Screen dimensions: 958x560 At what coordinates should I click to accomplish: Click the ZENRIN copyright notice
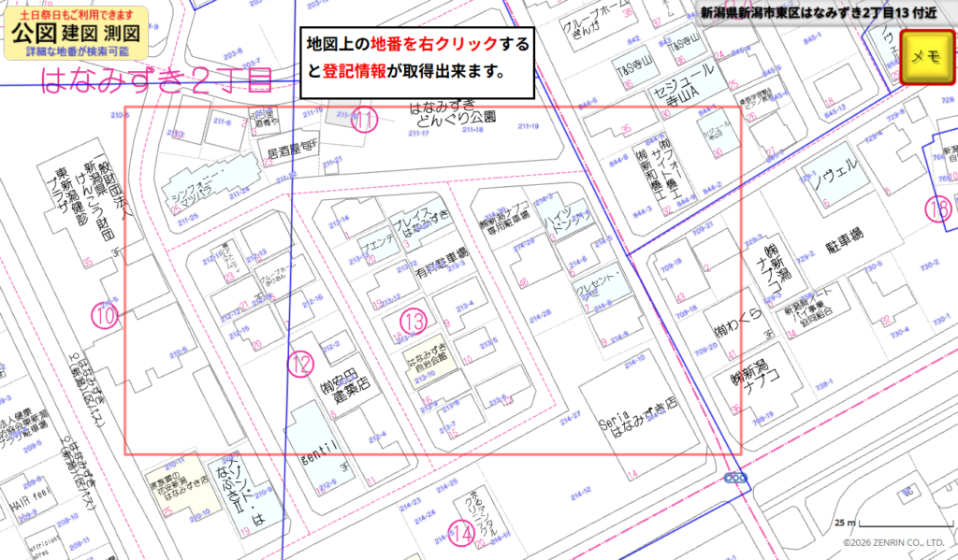[895, 542]
